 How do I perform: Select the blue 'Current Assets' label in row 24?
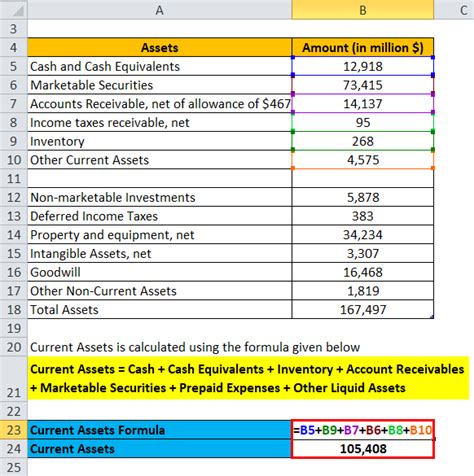click(159, 449)
